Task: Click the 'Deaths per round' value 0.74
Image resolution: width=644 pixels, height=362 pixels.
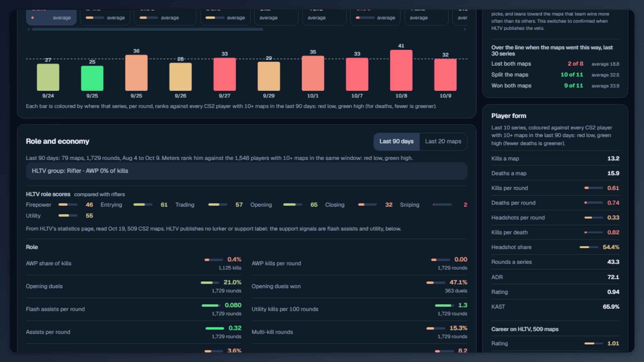Action: [x=613, y=203]
